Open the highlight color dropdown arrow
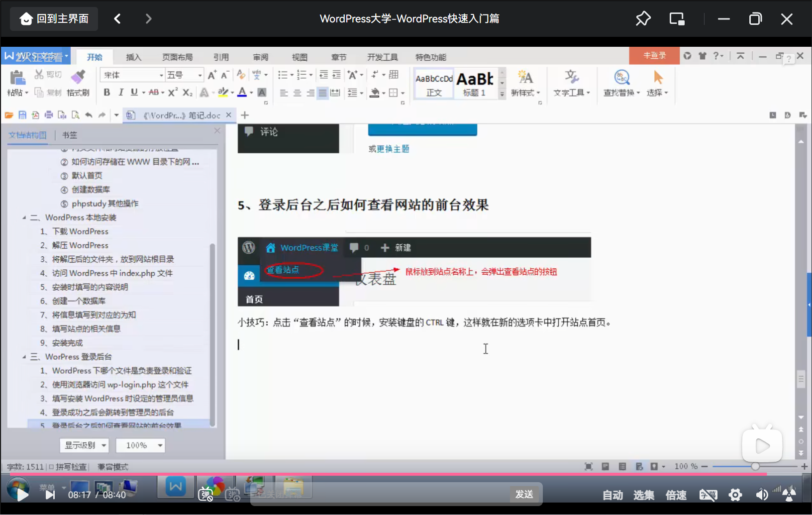Screen dimensions: 812x515 [x=232, y=93]
